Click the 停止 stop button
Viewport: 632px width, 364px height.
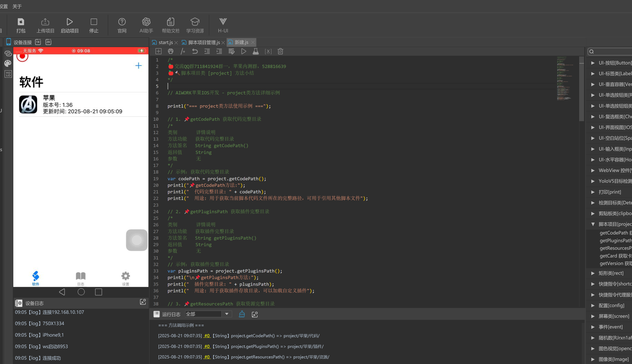tap(94, 25)
